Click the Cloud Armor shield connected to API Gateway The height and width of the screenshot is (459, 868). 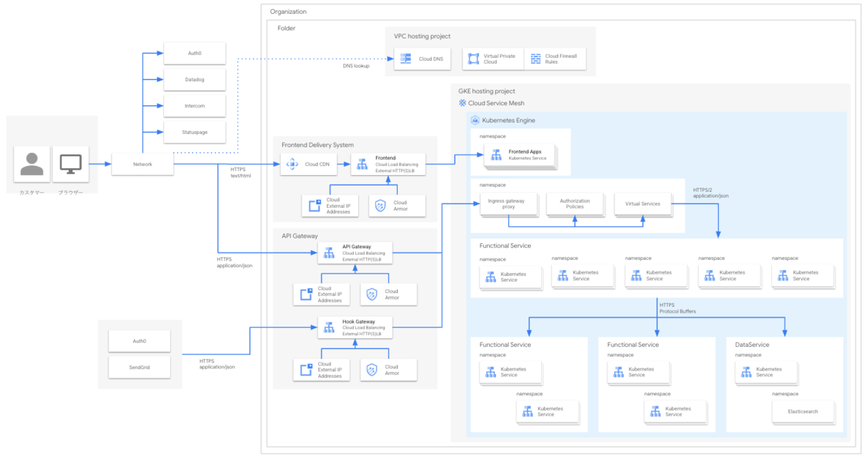click(x=373, y=294)
